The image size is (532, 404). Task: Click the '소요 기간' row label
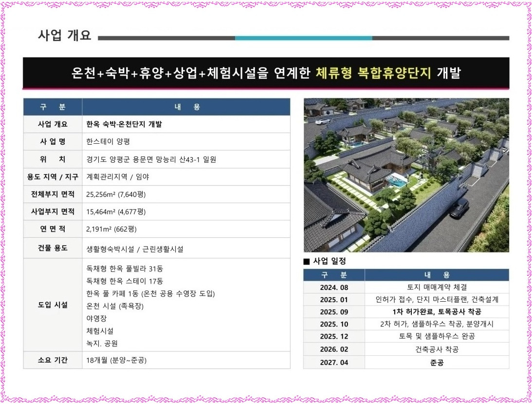53,360
